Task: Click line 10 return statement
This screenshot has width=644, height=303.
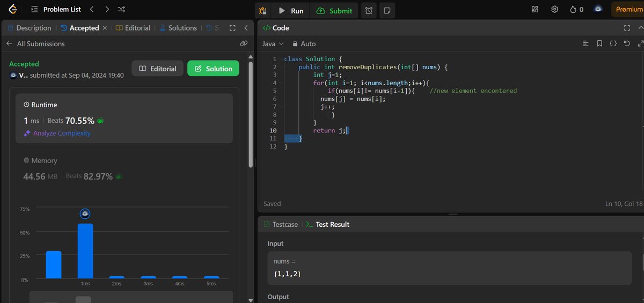Action: pyautogui.click(x=330, y=130)
